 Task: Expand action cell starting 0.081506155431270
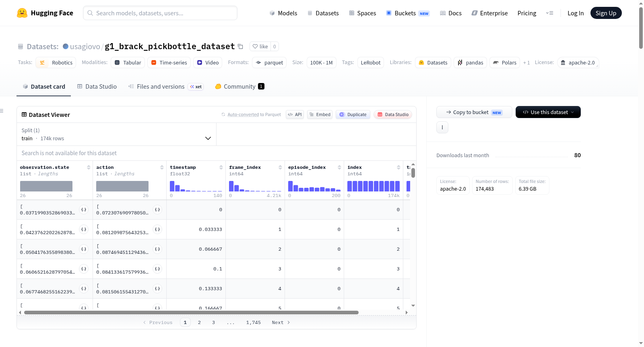(157, 289)
